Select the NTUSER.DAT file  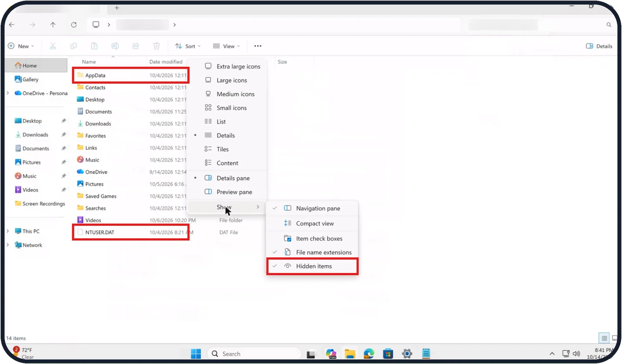click(131, 232)
